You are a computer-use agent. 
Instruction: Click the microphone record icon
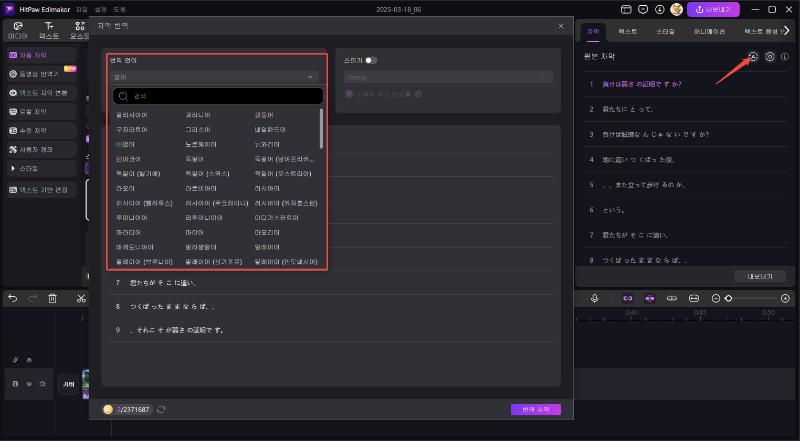click(x=594, y=298)
